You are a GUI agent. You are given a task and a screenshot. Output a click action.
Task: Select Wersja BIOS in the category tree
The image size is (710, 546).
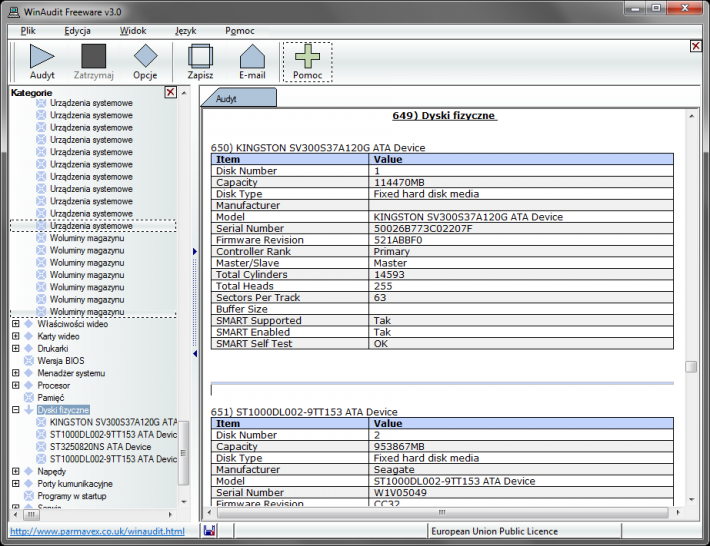pos(61,361)
